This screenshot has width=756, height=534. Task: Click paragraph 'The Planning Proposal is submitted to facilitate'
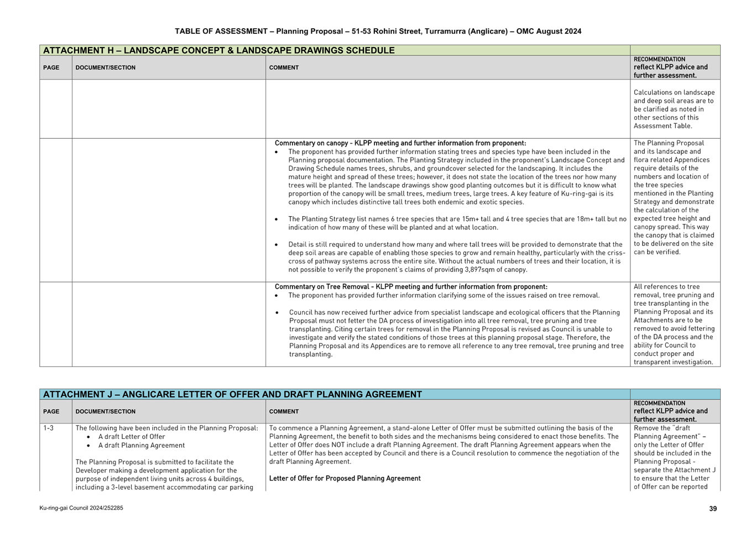164,474
